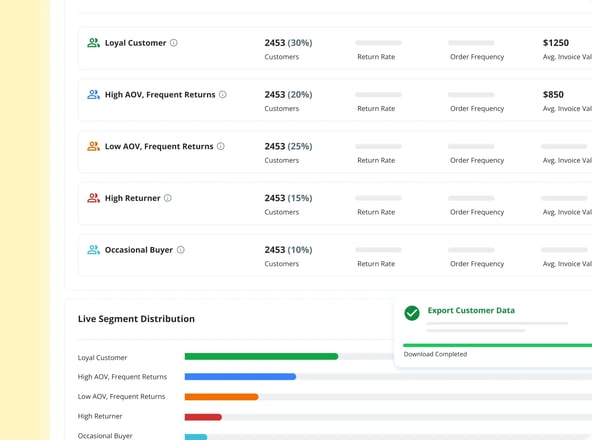Click the blue High AOV, Frequent Returns bar
Screen dimensions: 592x440
point(240,377)
